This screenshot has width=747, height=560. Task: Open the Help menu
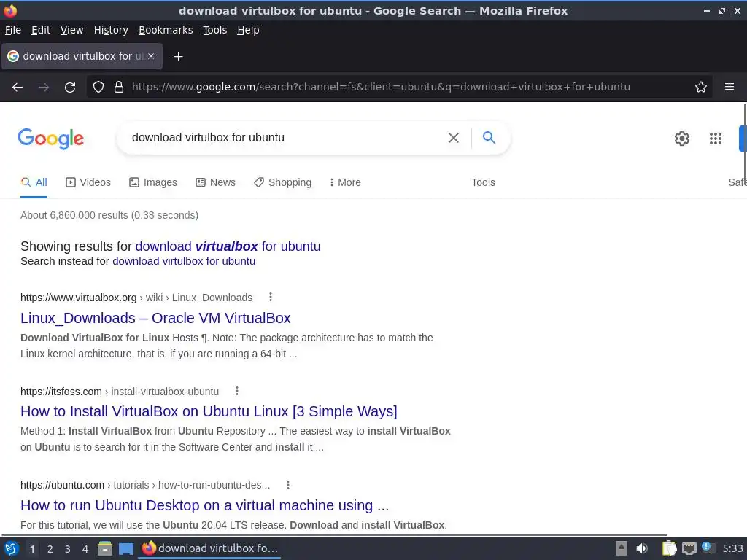click(x=248, y=30)
